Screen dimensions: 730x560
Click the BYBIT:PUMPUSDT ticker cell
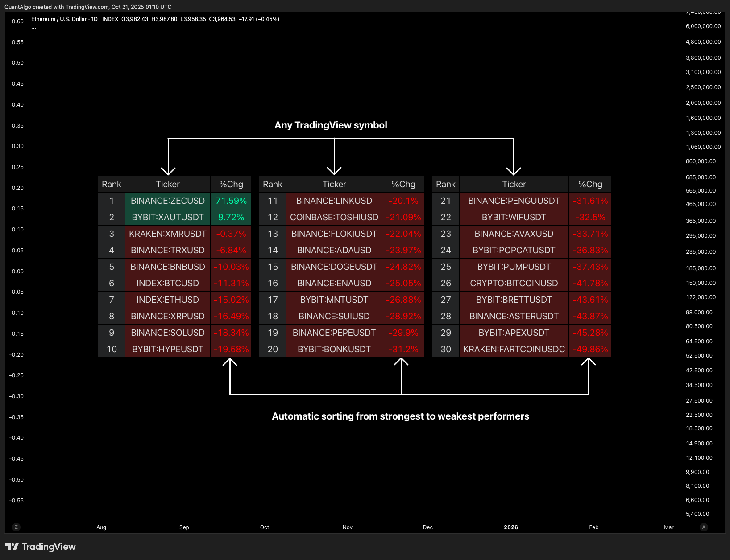tap(514, 267)
